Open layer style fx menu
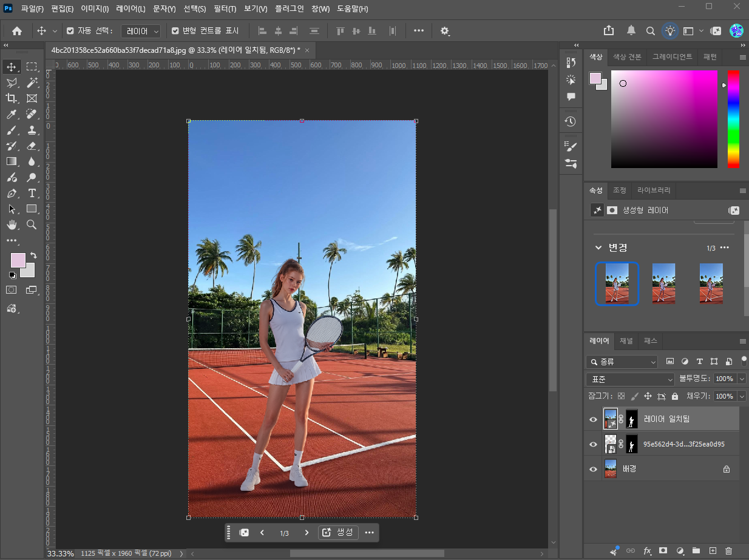749x560 pixels. point(647,550)
